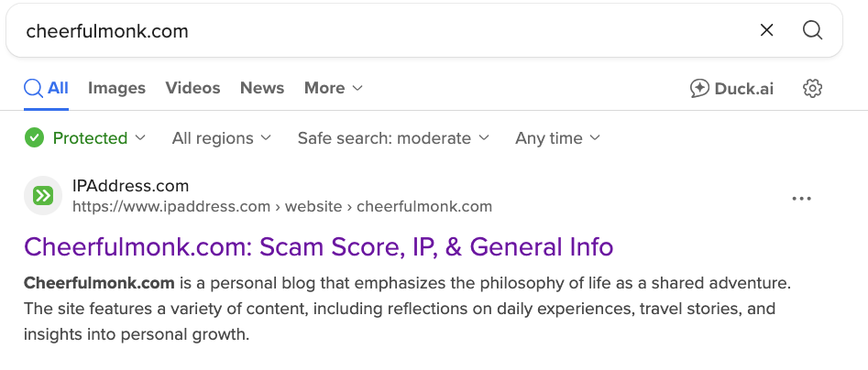Open the All regions dropdown
The image size is (868, 370).
222,138
